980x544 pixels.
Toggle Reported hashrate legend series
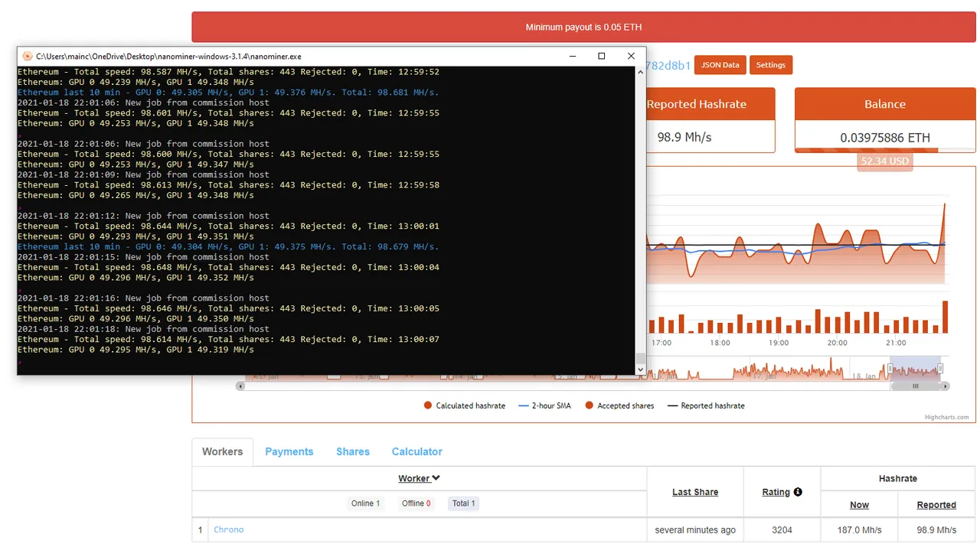(x=705, y=406)
